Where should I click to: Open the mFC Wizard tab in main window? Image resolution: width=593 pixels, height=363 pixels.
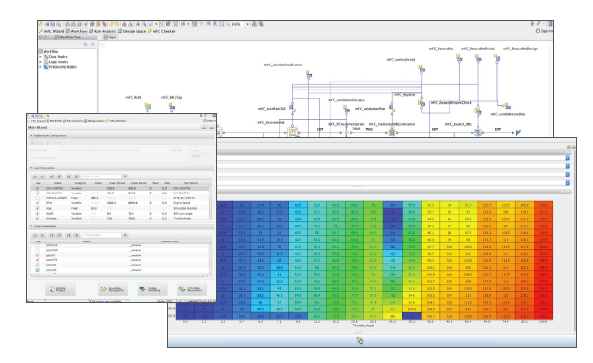click(52, 31)
